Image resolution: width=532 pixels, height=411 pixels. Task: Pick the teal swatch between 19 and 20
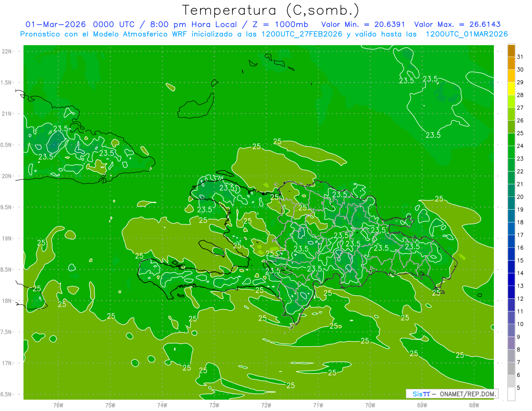click(512, 203)
